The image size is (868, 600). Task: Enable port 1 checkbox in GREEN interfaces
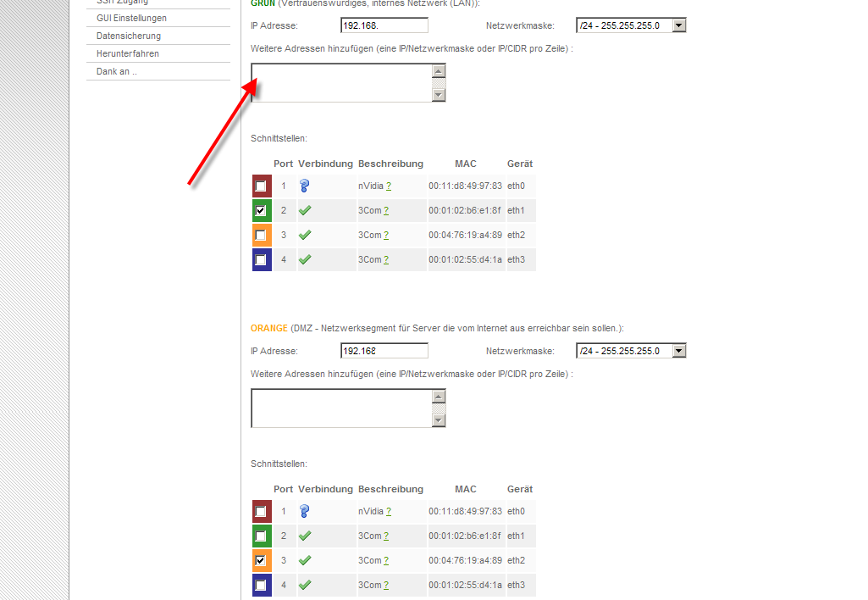261,186
